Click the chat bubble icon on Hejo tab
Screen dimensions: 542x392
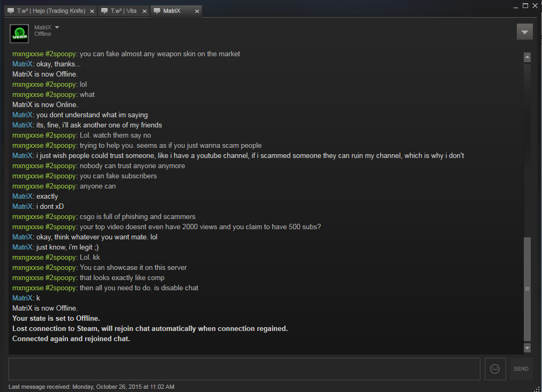11,11
